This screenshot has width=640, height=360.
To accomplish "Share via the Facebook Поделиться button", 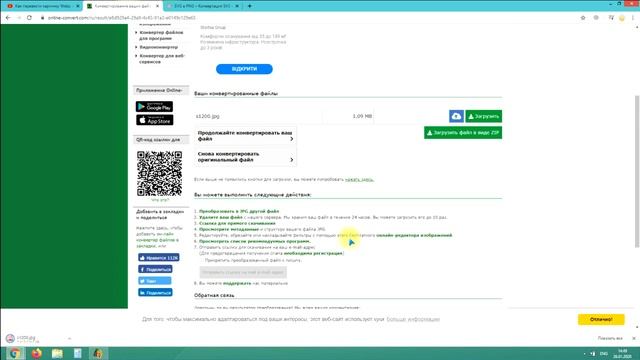I will (x=155, y=269).
